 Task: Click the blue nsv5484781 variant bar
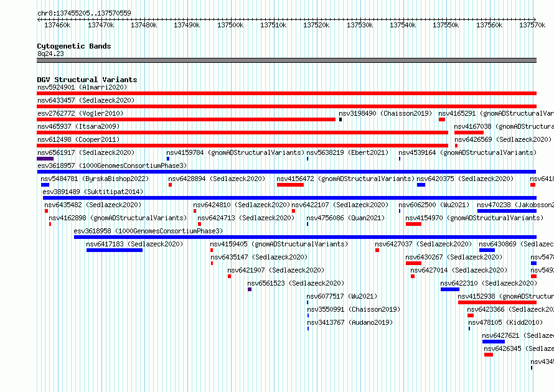(x=45, y=185)
